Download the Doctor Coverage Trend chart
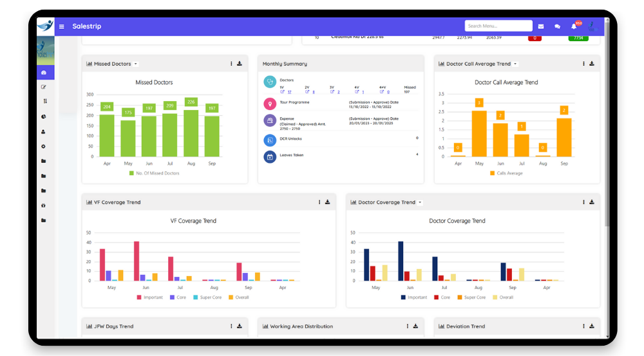 point(592,202)
